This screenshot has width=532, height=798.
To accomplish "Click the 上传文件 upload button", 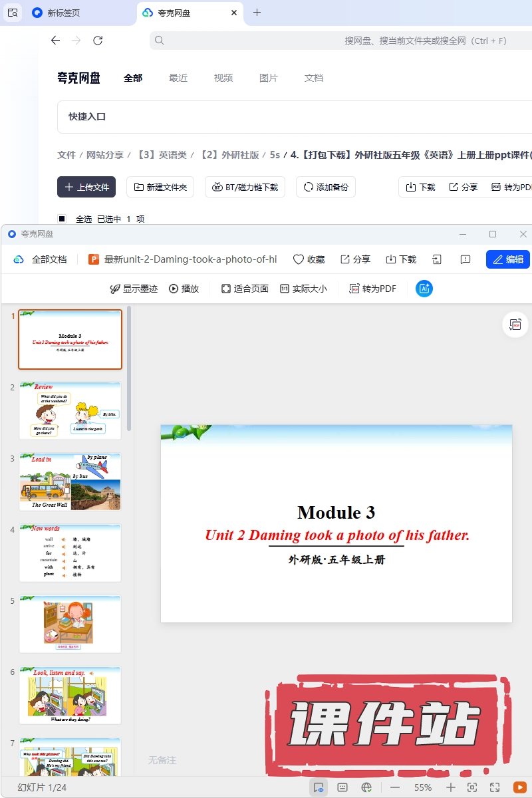I will (86, 187).
